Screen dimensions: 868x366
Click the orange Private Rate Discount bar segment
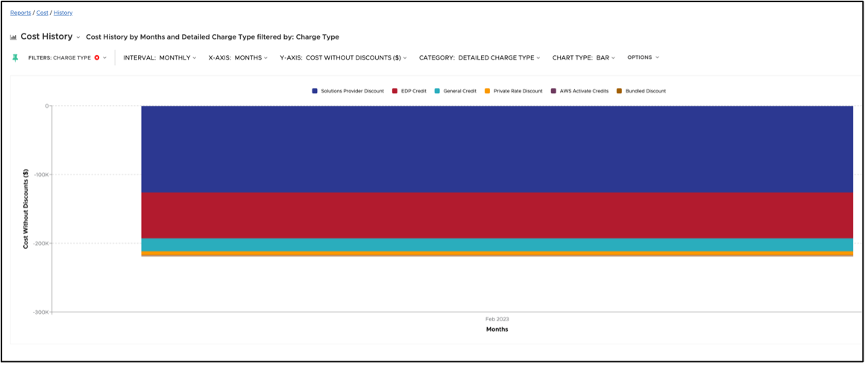click(x=497, y=253)
